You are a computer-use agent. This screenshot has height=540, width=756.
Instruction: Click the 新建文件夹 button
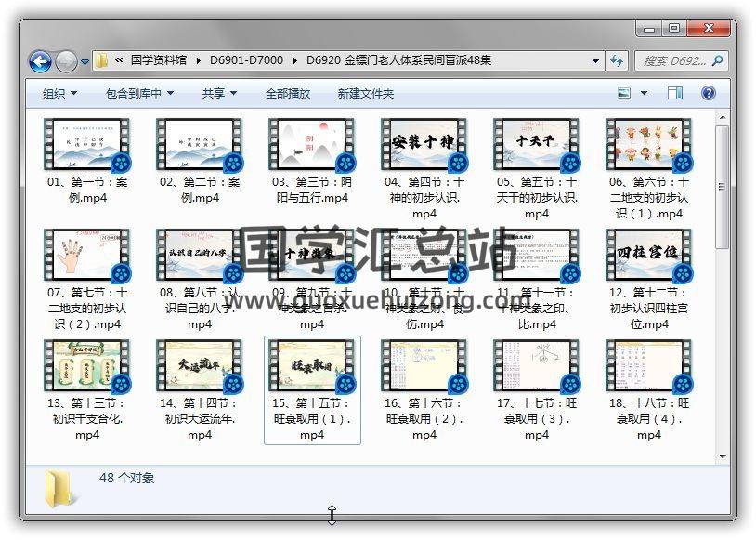click(x=365, y=93)
